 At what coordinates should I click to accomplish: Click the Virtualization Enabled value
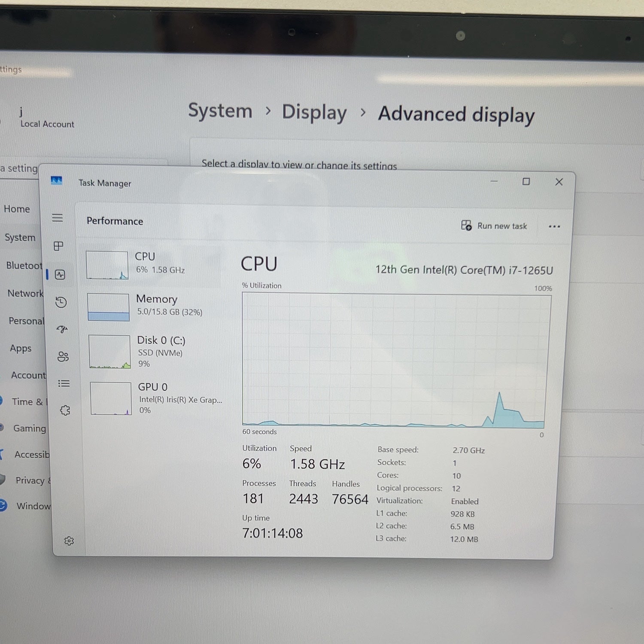[465, 501]
